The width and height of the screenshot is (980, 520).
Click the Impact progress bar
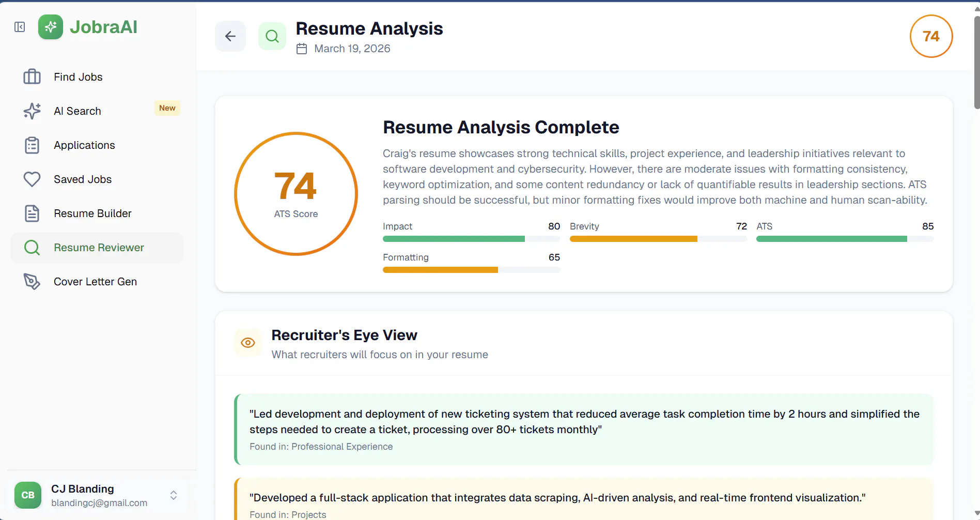pyautogui.click(x=471, y=239)
